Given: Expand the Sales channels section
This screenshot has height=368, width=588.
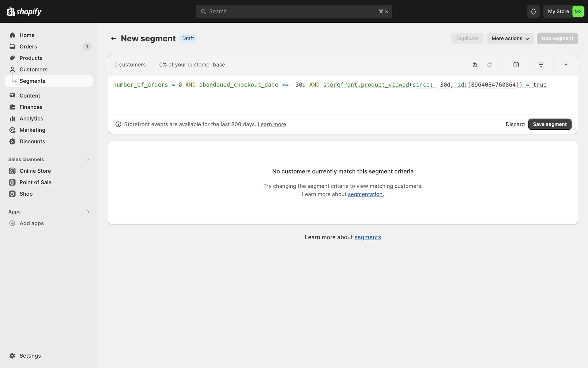Looking at the screenshot, I should (88, 159).
